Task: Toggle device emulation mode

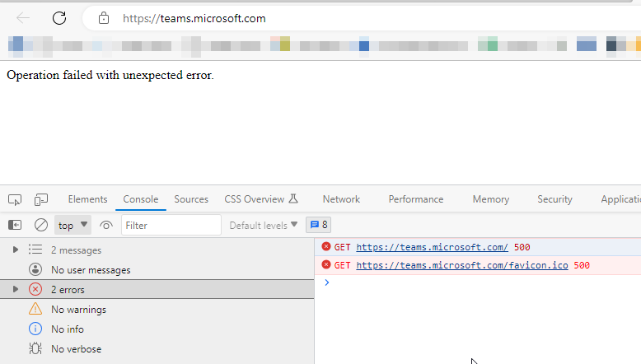Action: [x=41, y=199]
